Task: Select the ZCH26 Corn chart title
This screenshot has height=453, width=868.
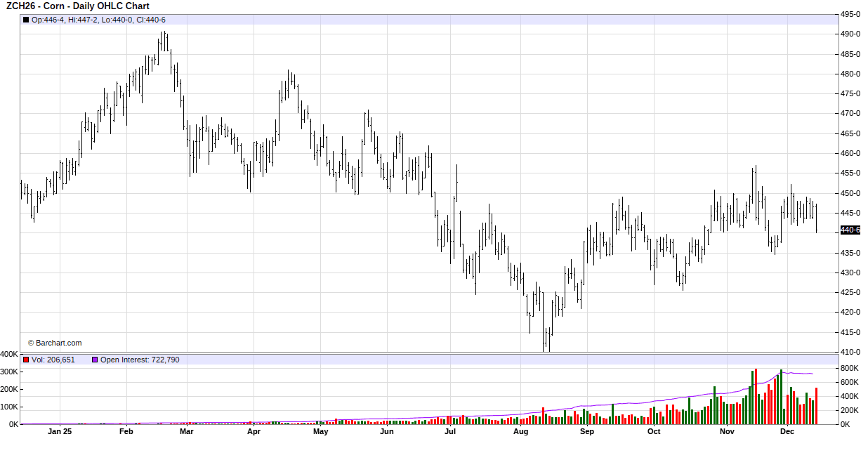Action: [78, 6]
